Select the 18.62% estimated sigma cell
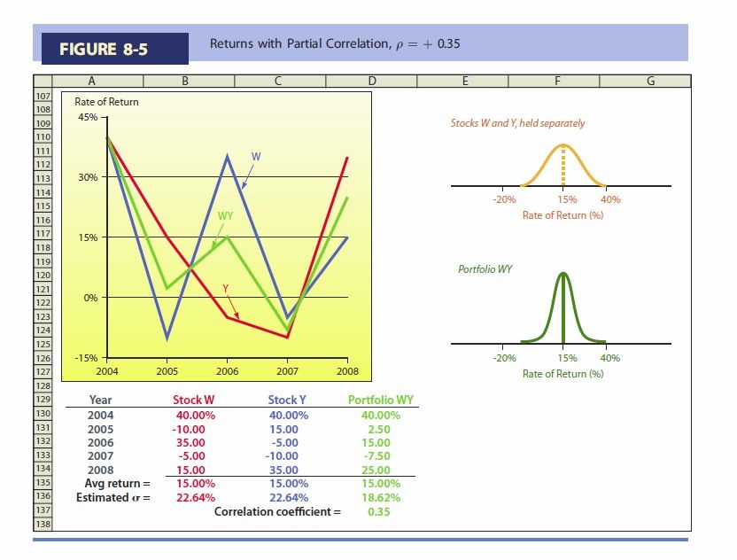 (x=380, y=497)
